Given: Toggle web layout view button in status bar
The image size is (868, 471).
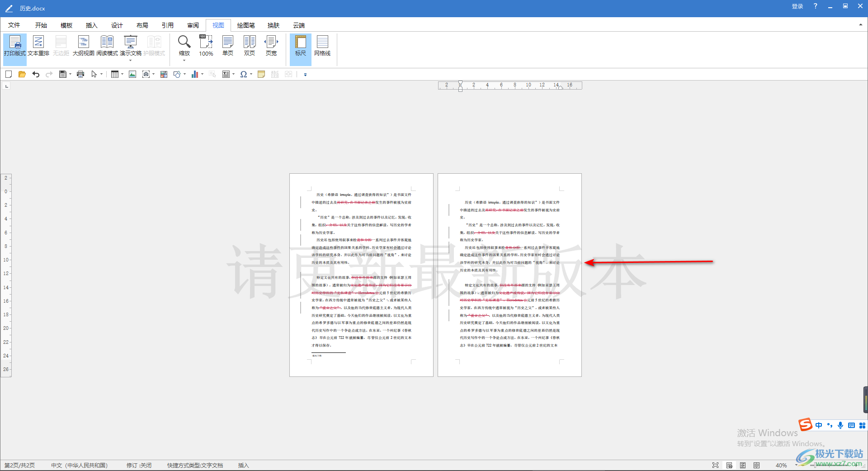Looking at the screenshot, I should click(x=743, y=465).
